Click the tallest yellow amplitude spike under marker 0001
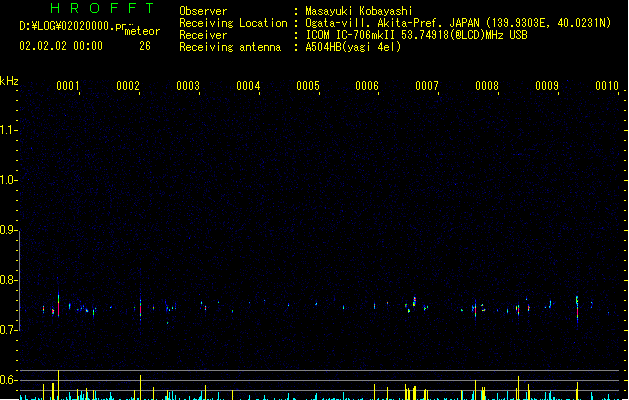 coord(59,384)
